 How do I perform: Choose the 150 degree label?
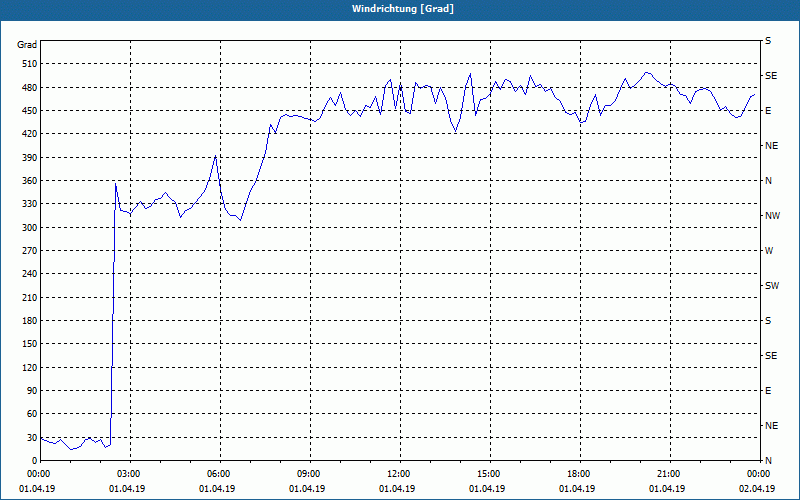[30, 344]
